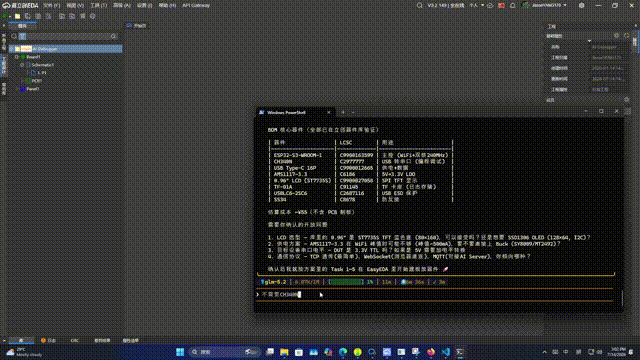The height and width of the screenshot is (360, 640).
Task: Open the 个人 workspace dropdown
Action: click(476, 5)
